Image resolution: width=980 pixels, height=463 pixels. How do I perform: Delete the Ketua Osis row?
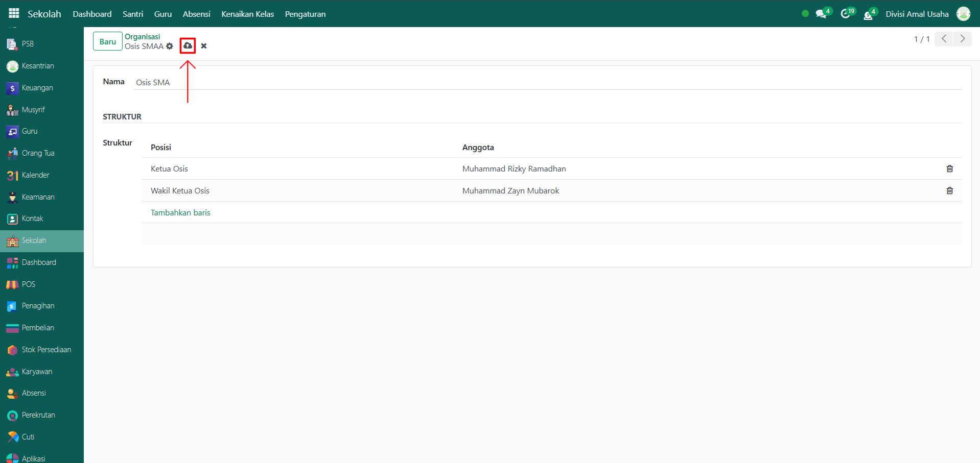coord(949,169)
